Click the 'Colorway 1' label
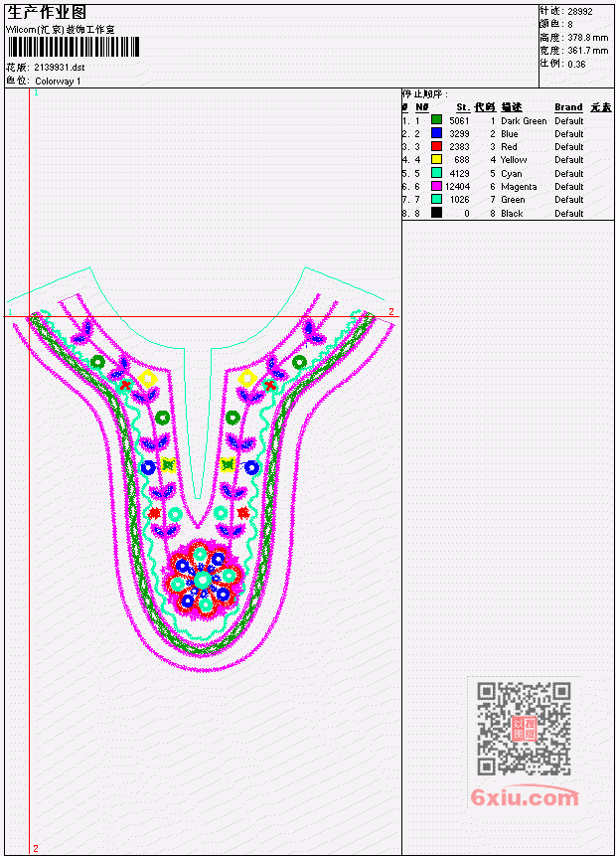616x856 pixels. [58, 81]
